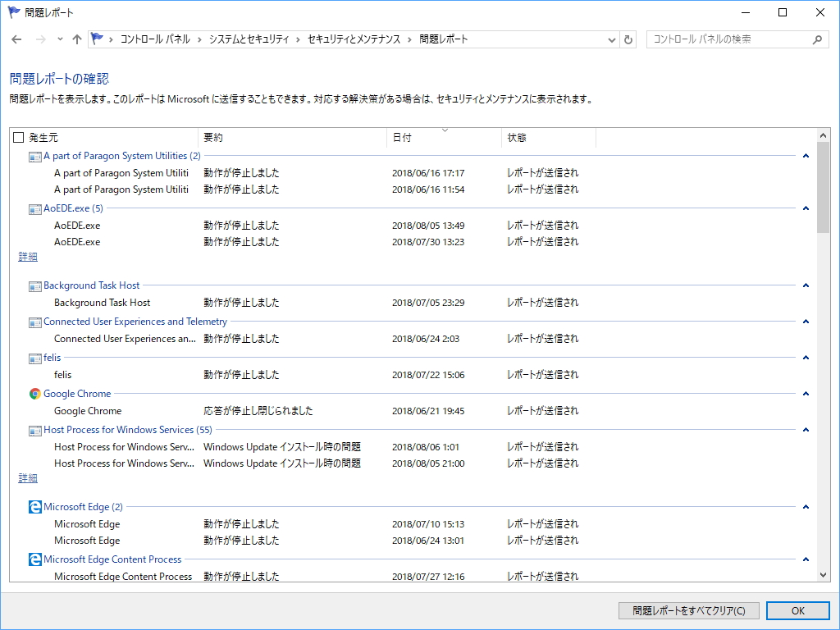Open 詳細 link under AoEDE.exe group
840x630 pixels.
tap(28, 257)
